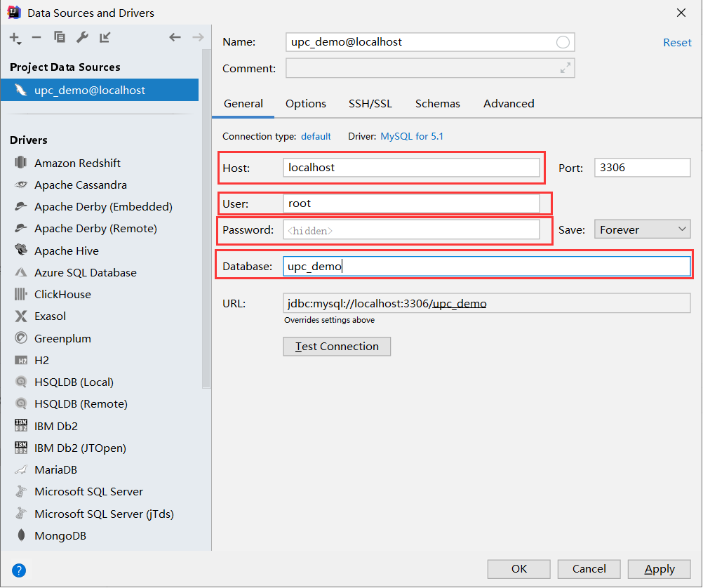Image resolution: width=703 pixels, height=588 pixels.
Task: Choose the Apache Cassandra driver
Action: click(80, 185)
